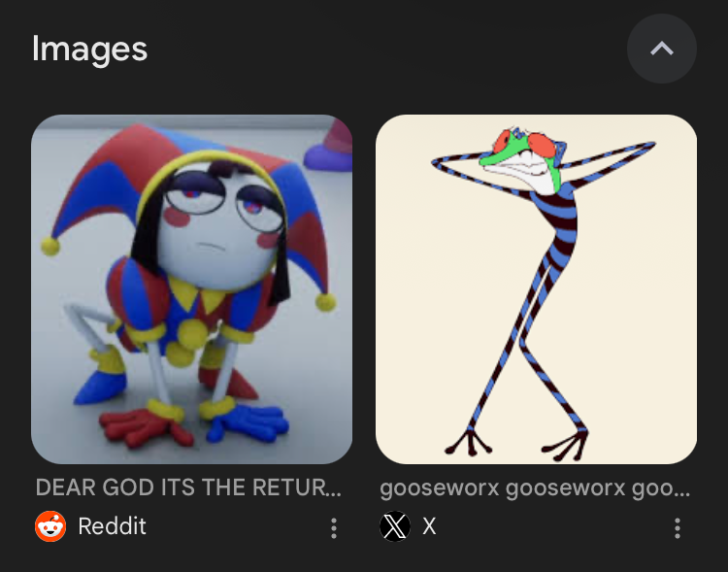Viewport: 728px width, 572px height.
Task: Collapse the Images section using the chevron
Action: point(661,49)
